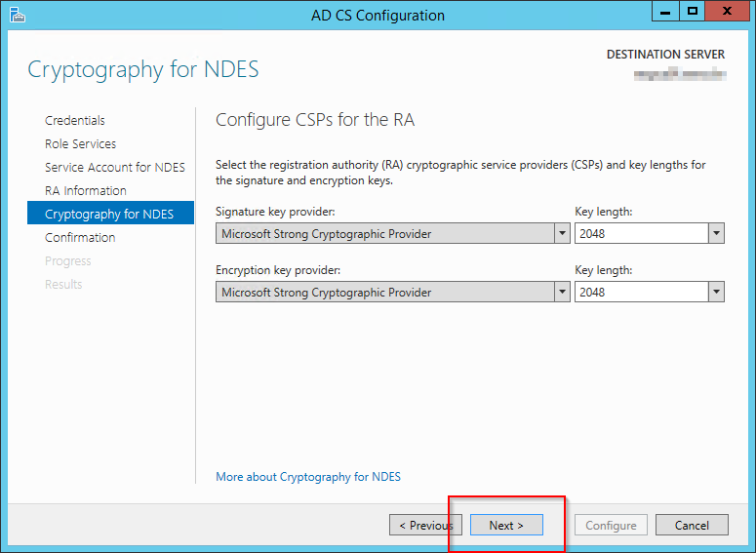The height and width of the screenshot is (553, 756).
Task: Open the encryption Key length dropdown arrow
Action: [717, 292]
